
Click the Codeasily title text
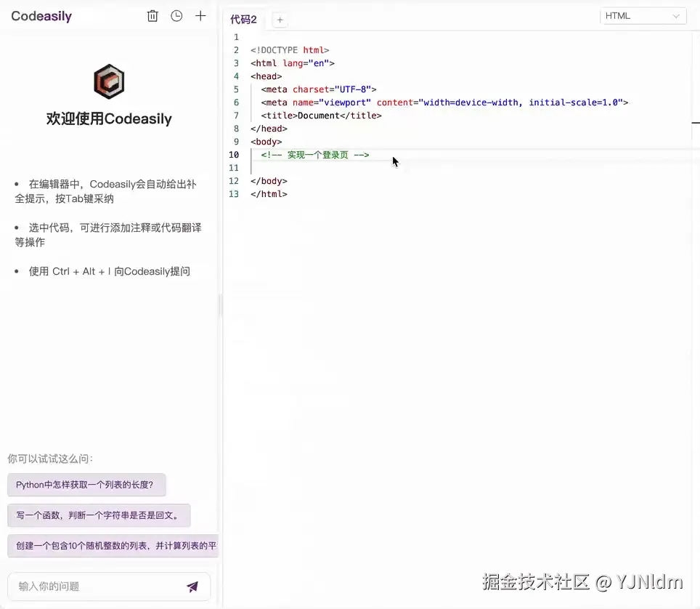[x=41, y=15]
